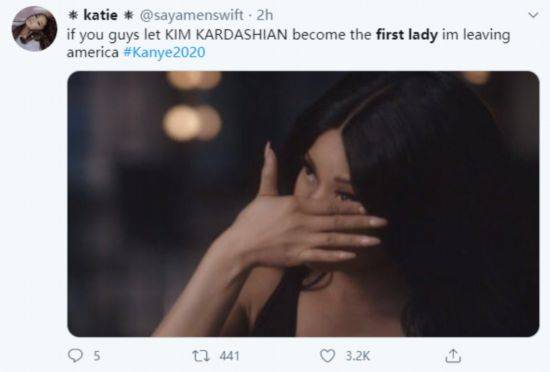Viewport: 550px width, 372px height.
Task: Click the KIM KARDASHIAN text in the tweet
Action: (x=226, y=34)
